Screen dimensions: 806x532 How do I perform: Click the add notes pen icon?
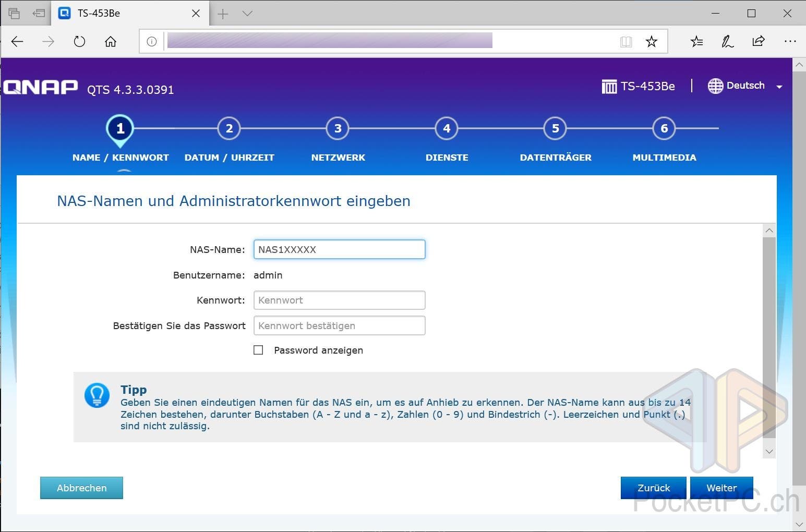pos(727,42)
